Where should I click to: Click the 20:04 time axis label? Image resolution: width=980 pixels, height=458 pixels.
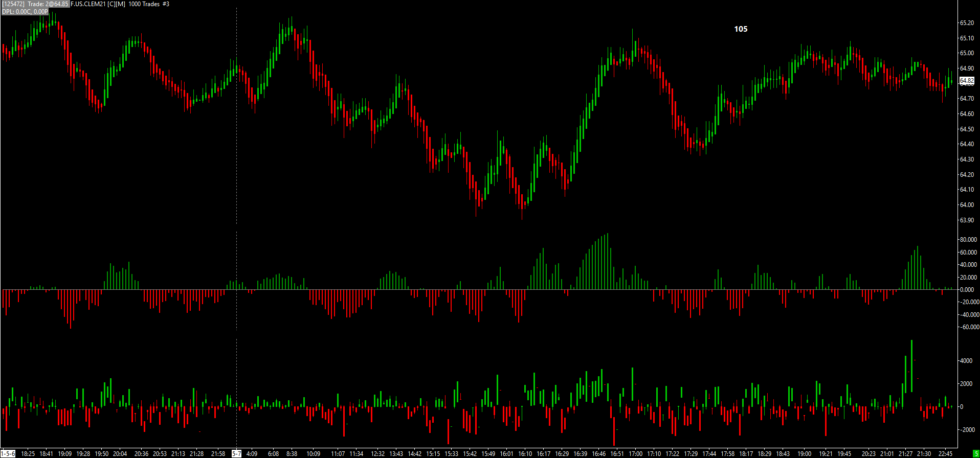tap(120, 454)
